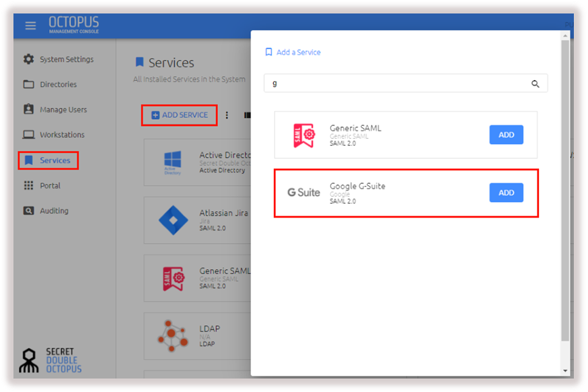Open the Active Directory service card
588x392 pixels.
coord(197,162)
